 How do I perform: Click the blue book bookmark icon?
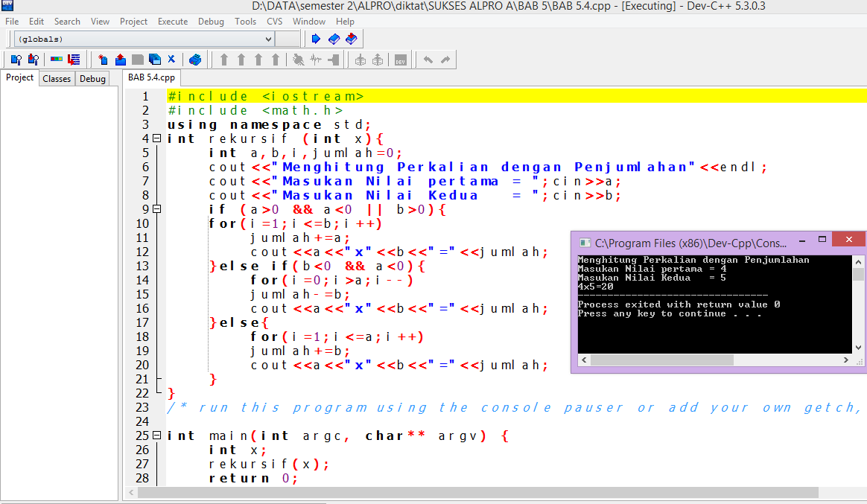point(334,39)
